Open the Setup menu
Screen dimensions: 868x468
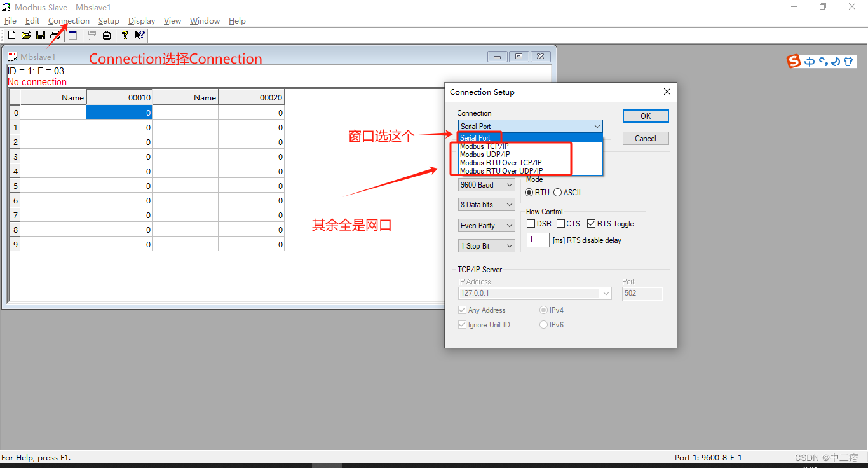click(x=109, y=21)
